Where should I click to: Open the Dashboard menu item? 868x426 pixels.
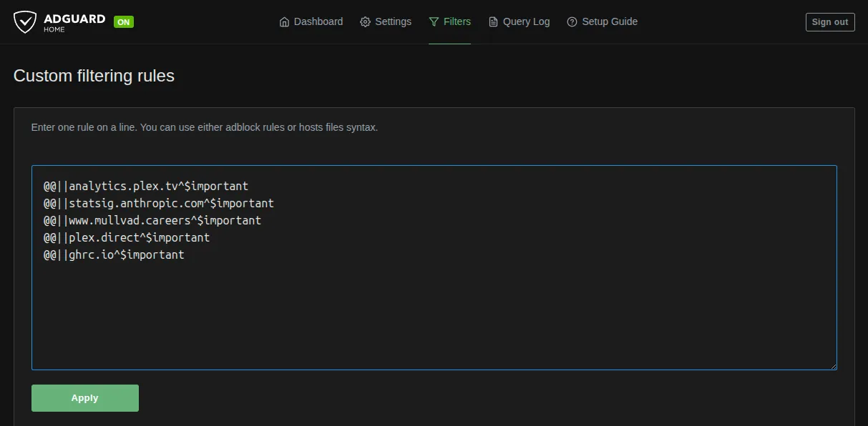[x=318, y=21]
